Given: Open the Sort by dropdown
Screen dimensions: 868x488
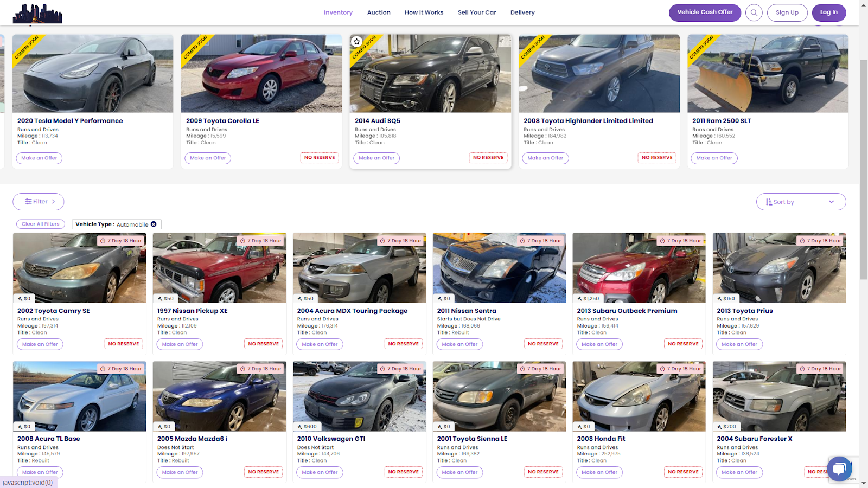Looking at the screenshot, I should click(x=801, y=202).
